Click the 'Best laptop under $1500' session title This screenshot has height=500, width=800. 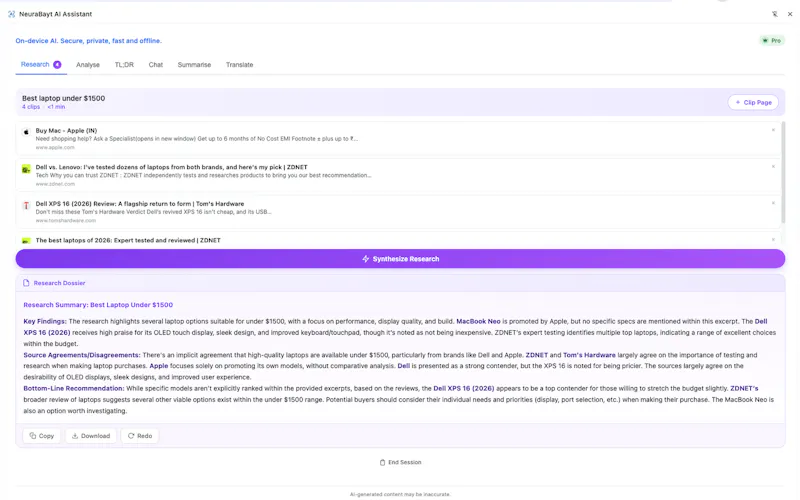point(63,98)
